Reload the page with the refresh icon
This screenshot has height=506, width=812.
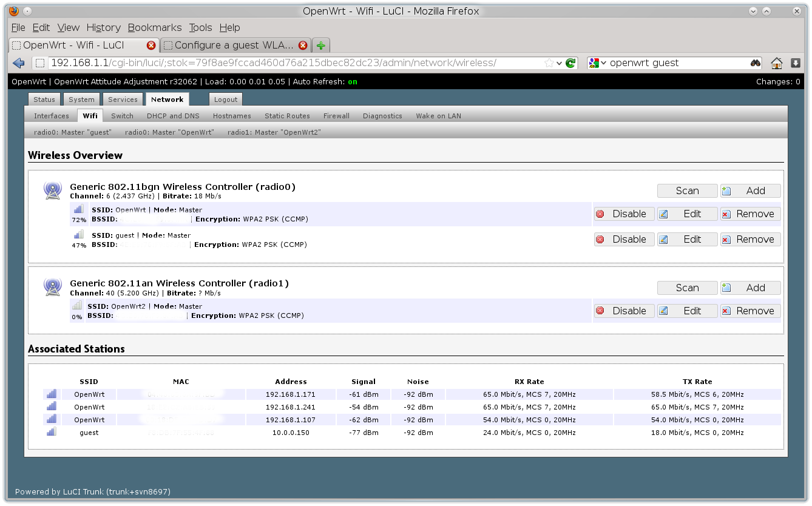[x=570, y=63]
